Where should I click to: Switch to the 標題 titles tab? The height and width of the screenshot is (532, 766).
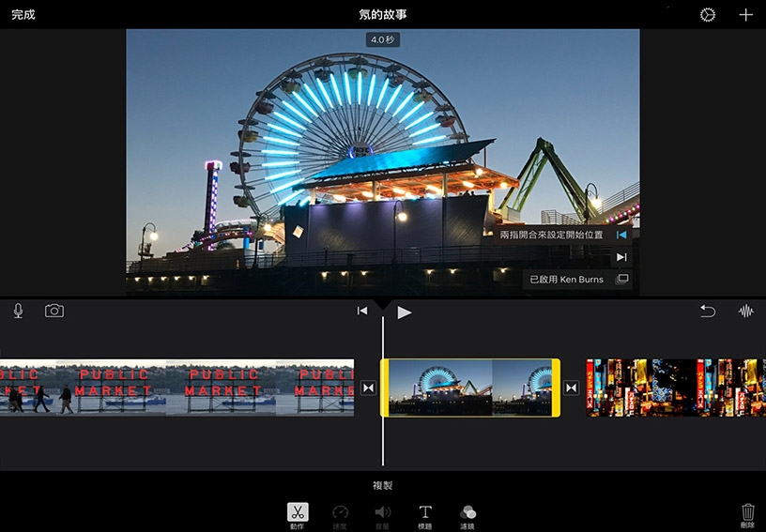(425, 514)
